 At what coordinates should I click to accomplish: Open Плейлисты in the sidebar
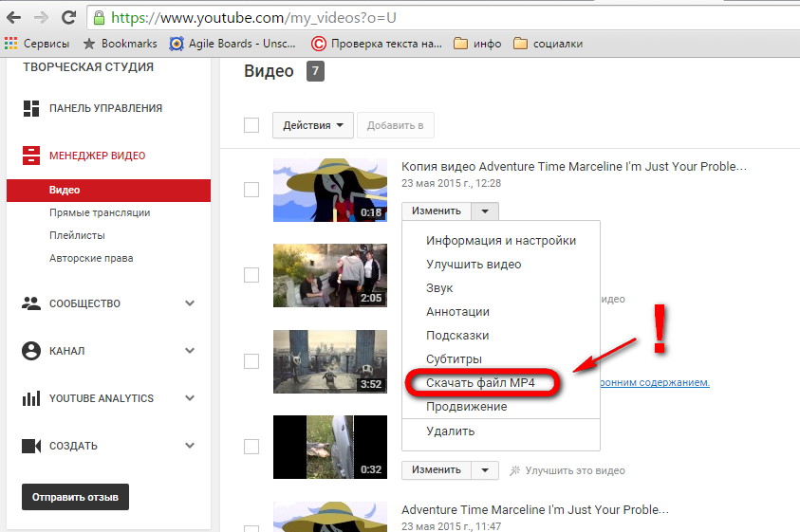point(77,235)
